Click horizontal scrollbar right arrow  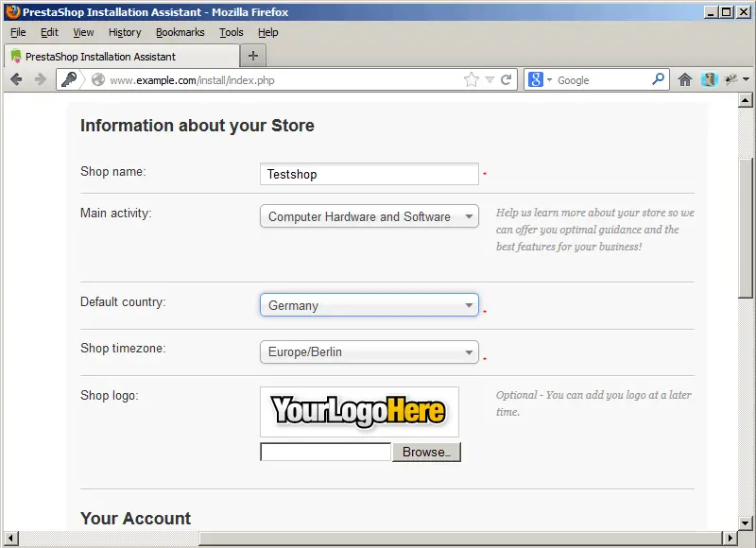click(x=730, y=538)
